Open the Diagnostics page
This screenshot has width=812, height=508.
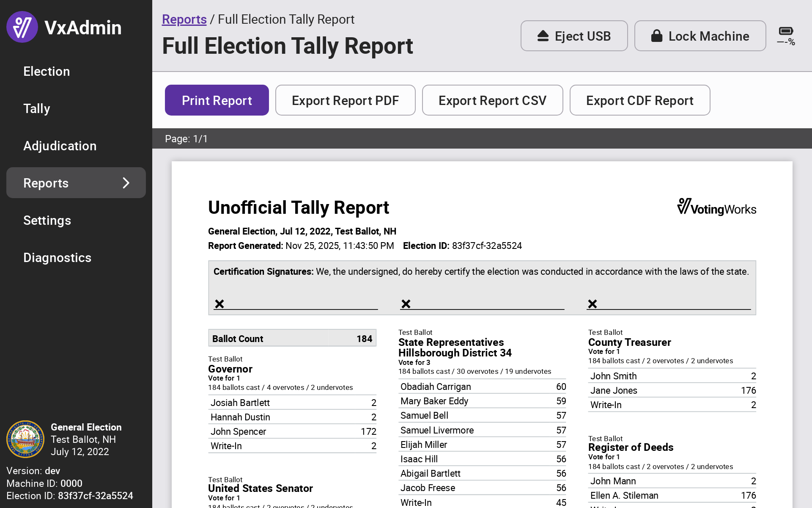tap(58, 257)
